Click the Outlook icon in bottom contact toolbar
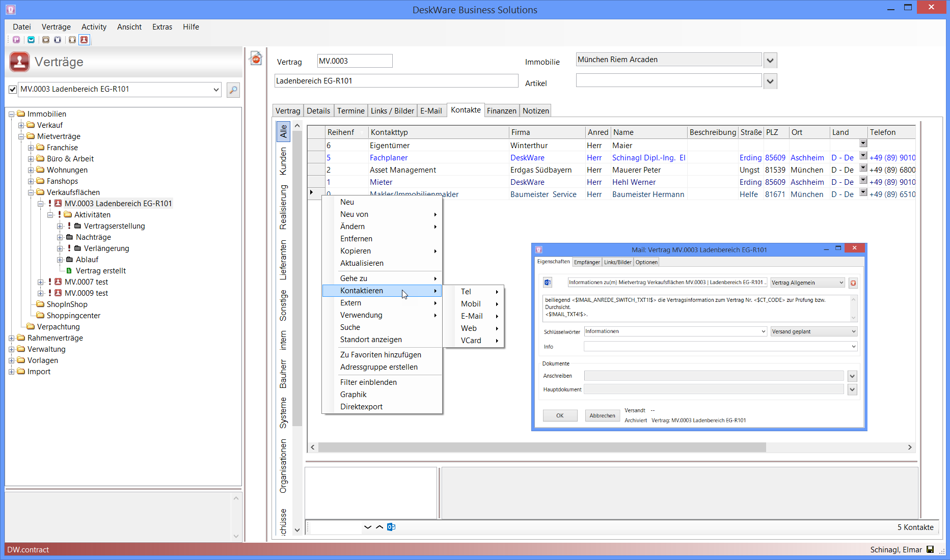This screenshot has width=950, height=560. [x=391, y=527]
